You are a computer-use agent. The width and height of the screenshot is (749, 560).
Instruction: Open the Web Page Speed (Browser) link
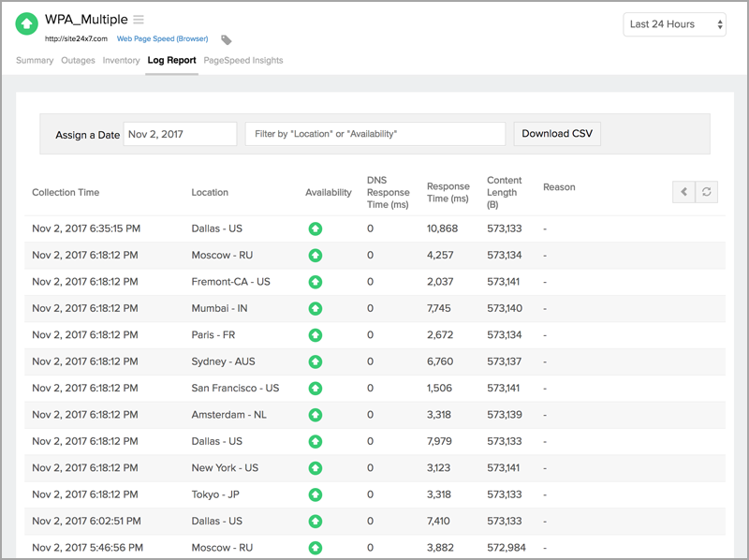(x=162, y=39)
